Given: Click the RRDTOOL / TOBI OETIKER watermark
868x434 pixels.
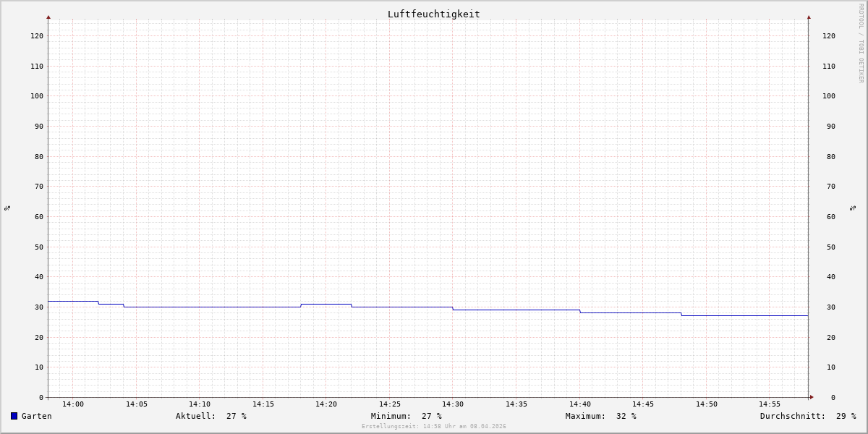Looking at the screenshot, I should [861, 43].
